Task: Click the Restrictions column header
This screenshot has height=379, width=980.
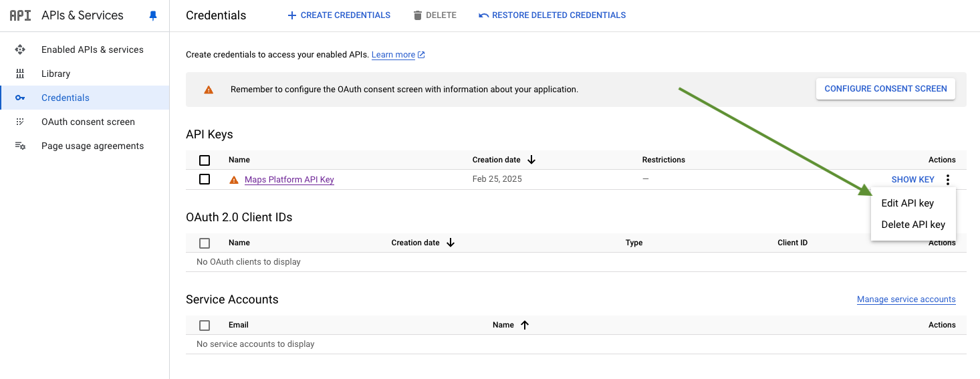Action: (664, 160)
